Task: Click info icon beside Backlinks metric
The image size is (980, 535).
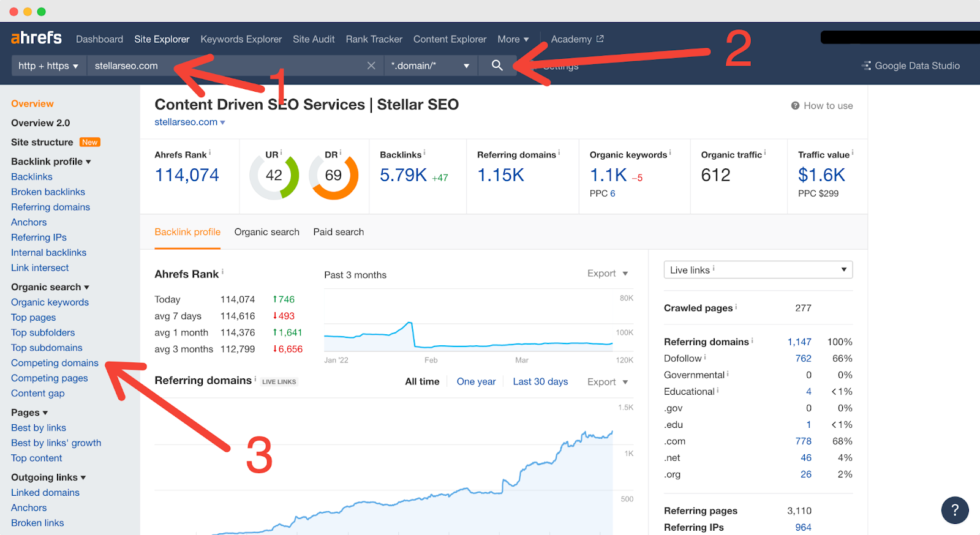Action: (x=424, y=153)
